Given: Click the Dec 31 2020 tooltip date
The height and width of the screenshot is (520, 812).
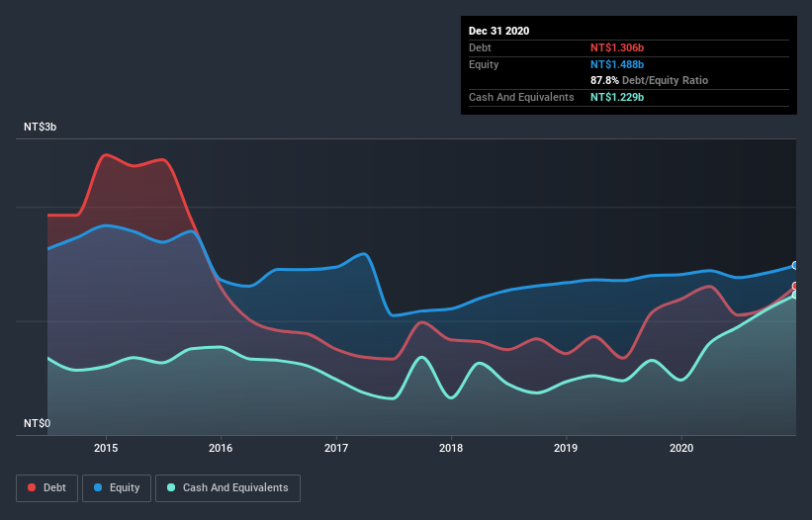Looking at the screenshot, I should 498,31.
